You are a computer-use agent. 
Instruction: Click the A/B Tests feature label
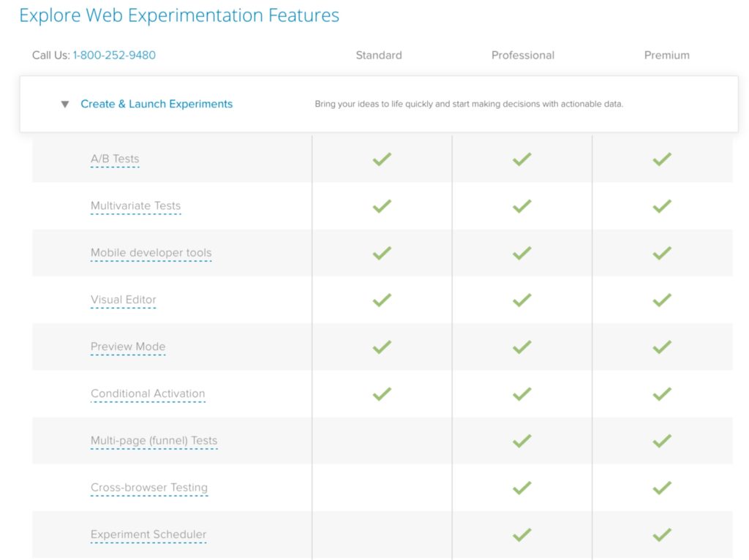point(115,159)
